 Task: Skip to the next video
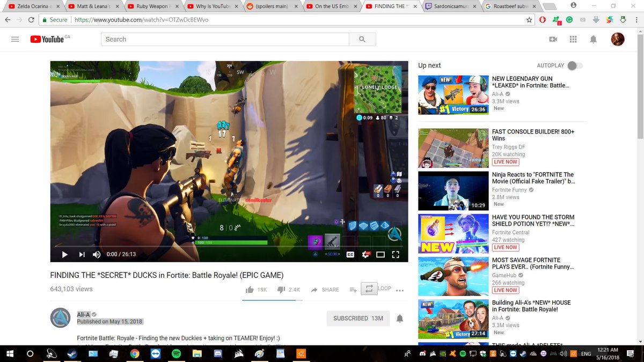click(82, 255)
